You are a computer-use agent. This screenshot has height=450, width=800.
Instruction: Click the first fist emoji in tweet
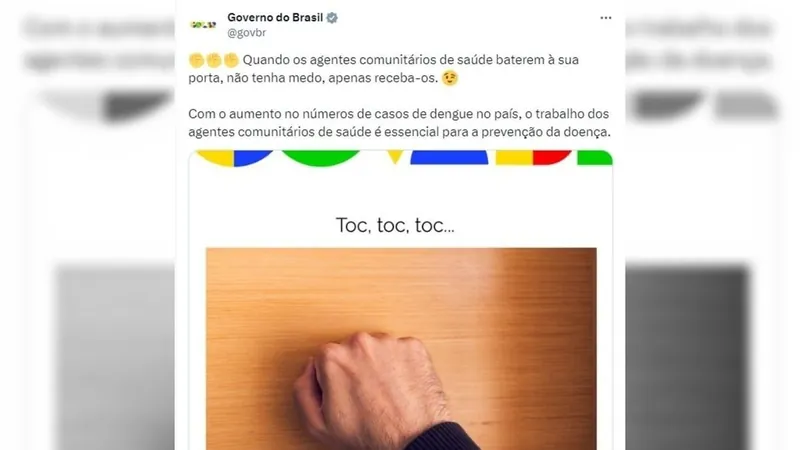coord(196,60)
